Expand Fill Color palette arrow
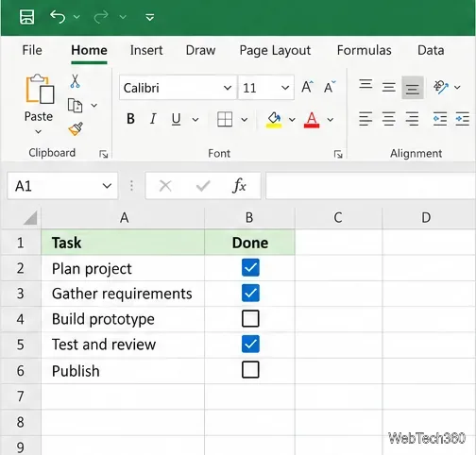476x455 pixels. [292, 120]
